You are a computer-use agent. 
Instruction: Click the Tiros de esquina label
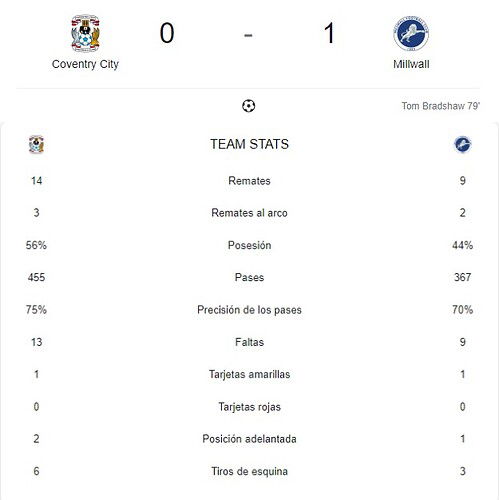coord(249,471)
